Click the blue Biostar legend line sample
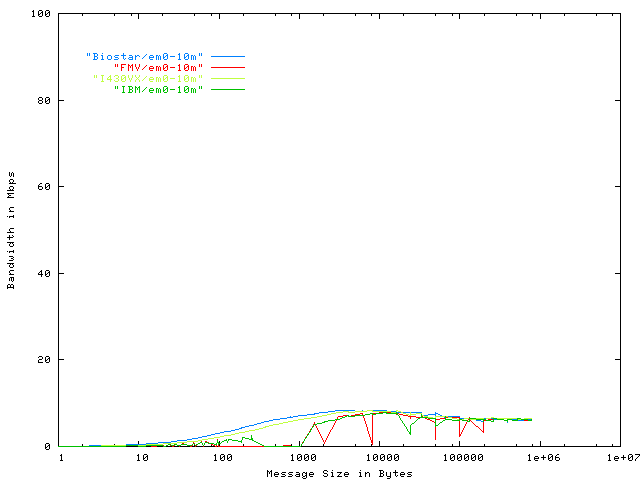Viewport: 640px width, 480px height. pos(228,56)
